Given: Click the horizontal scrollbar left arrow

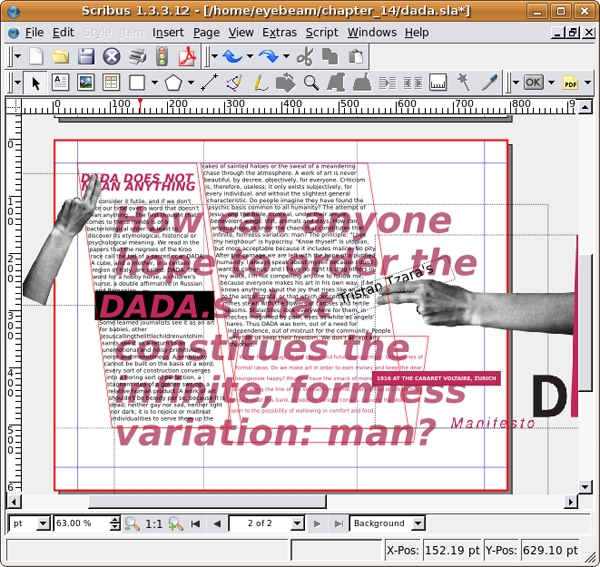Looking at the screenshot, I should 14,502.
